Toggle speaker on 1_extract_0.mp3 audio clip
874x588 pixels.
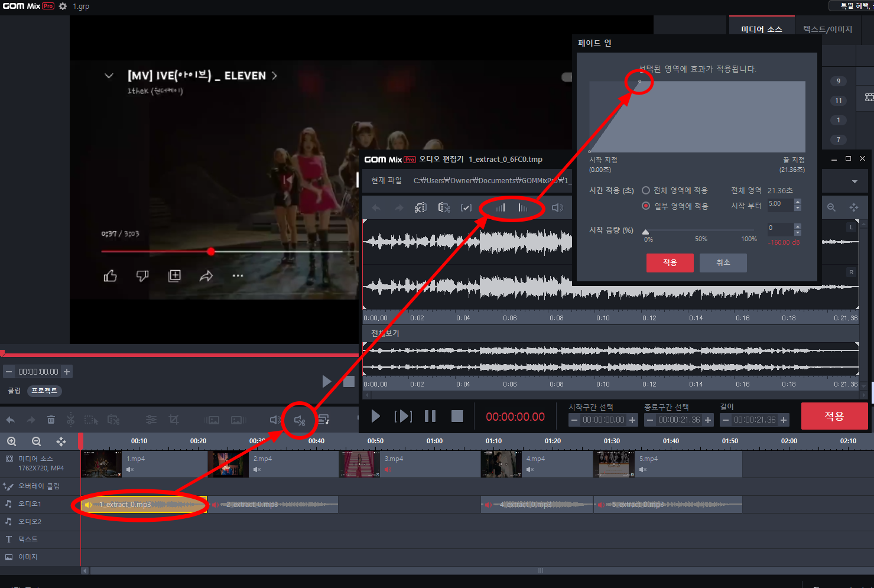click(x=88, y=505)
